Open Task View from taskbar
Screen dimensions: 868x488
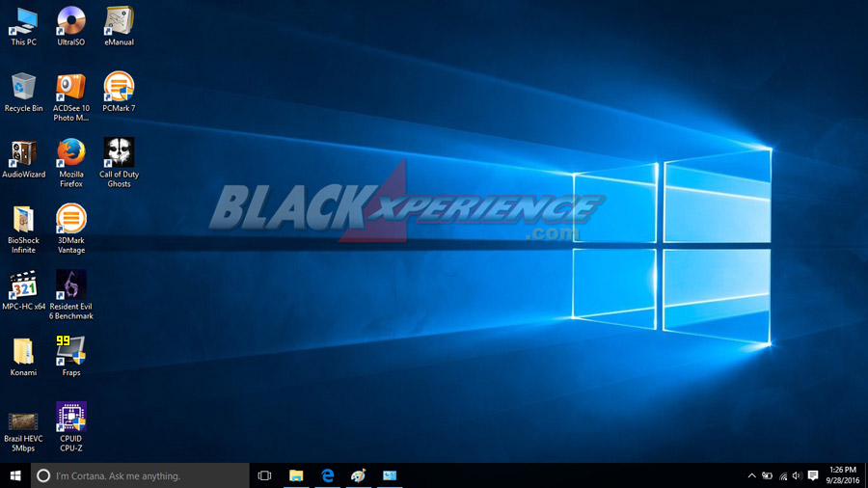(x=264, y=475)
